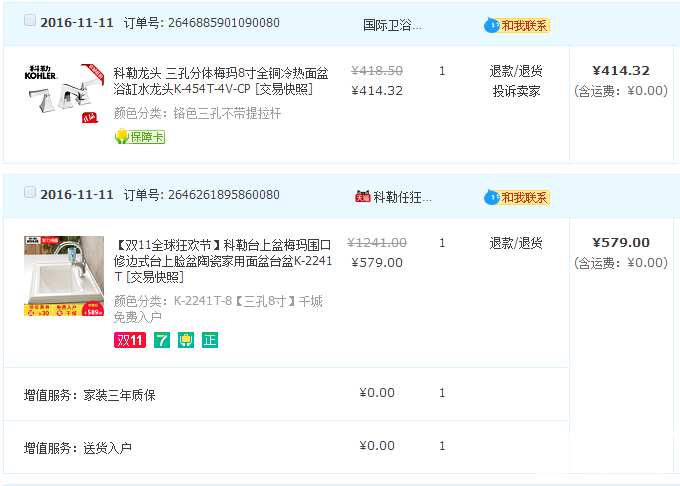The height and width of the screenshot is (486, 680).
Task: Click 投诉卖家 to complain about seller
Action: click(516, 91)
